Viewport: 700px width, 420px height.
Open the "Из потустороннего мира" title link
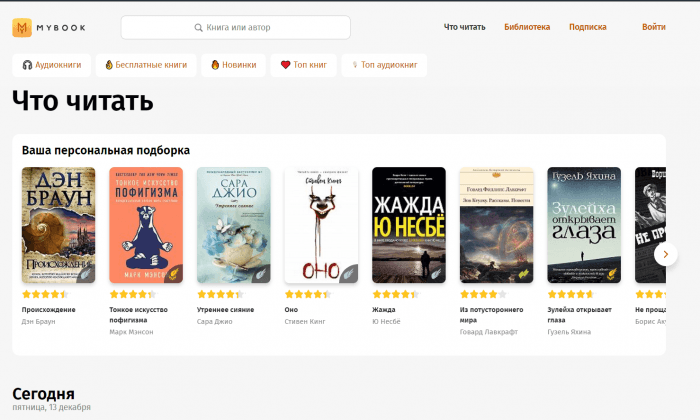[x=492, y=315]
